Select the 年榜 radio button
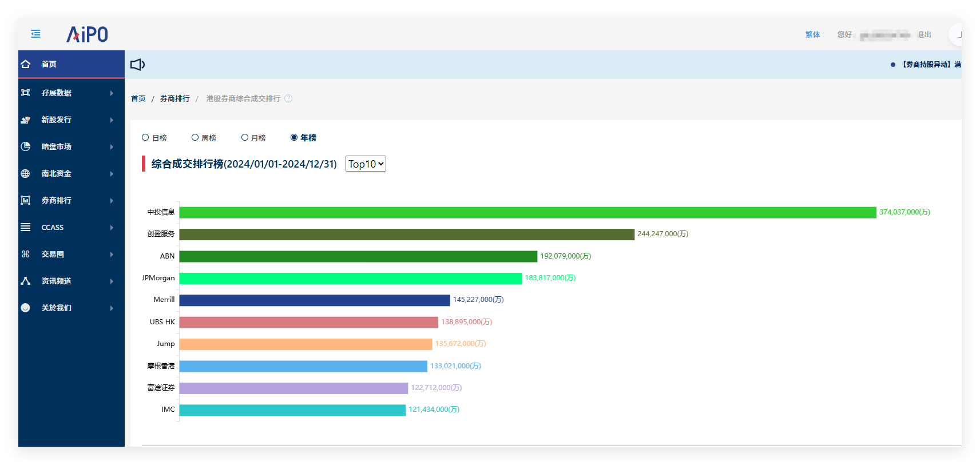This screenshot has width=980, height=465. tap(294, 137)
